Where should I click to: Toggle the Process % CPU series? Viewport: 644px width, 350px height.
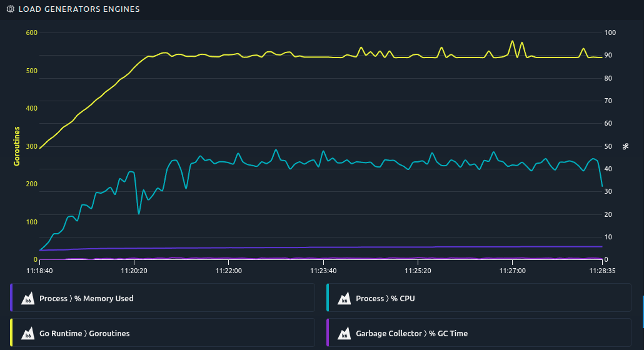coord(478,297)
